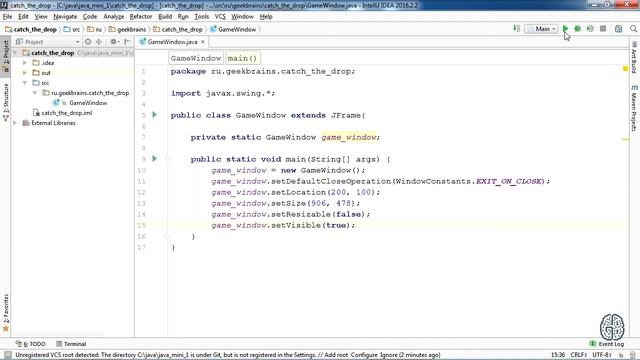
Task: Open the Help menu
Action: [x=266, y=17]
